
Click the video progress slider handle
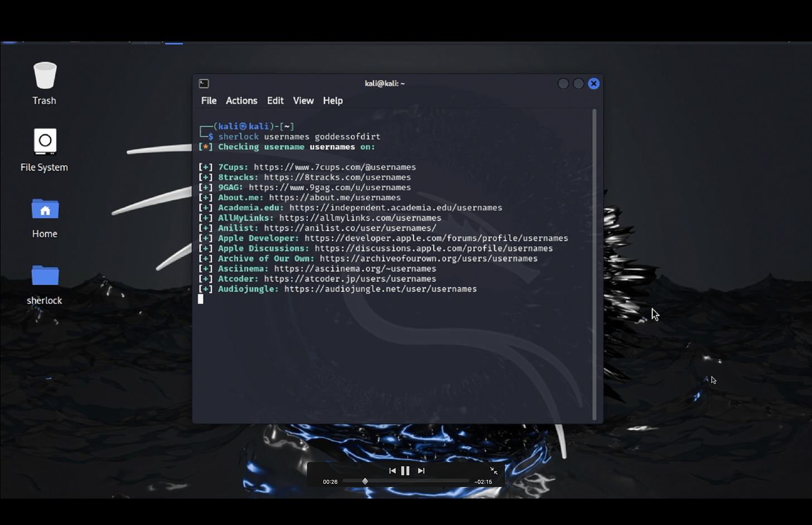(365, 481)
